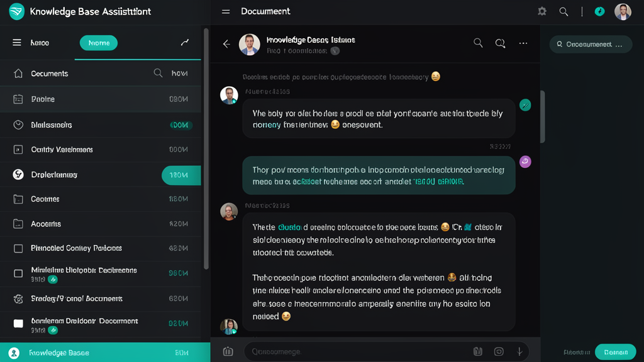The image size is (644, 362).
Task: Click the camera icon in the message input
Action: (499, 351)
